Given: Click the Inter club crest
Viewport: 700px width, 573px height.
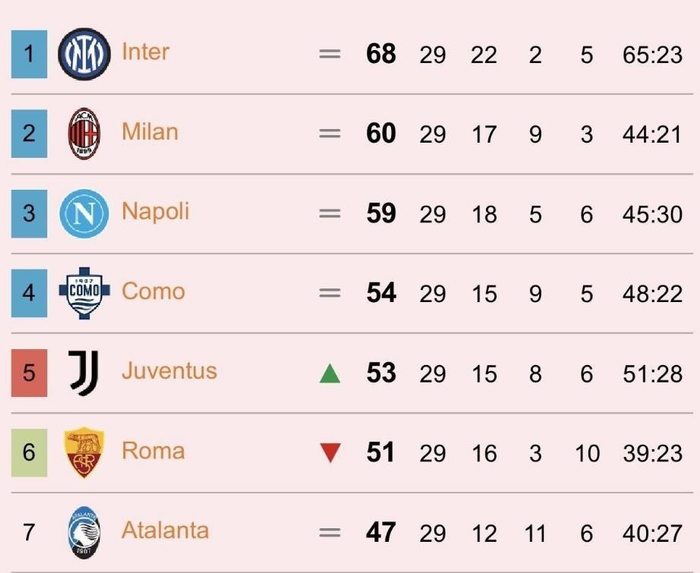Looking at the screenshot, I should point(83,53).
